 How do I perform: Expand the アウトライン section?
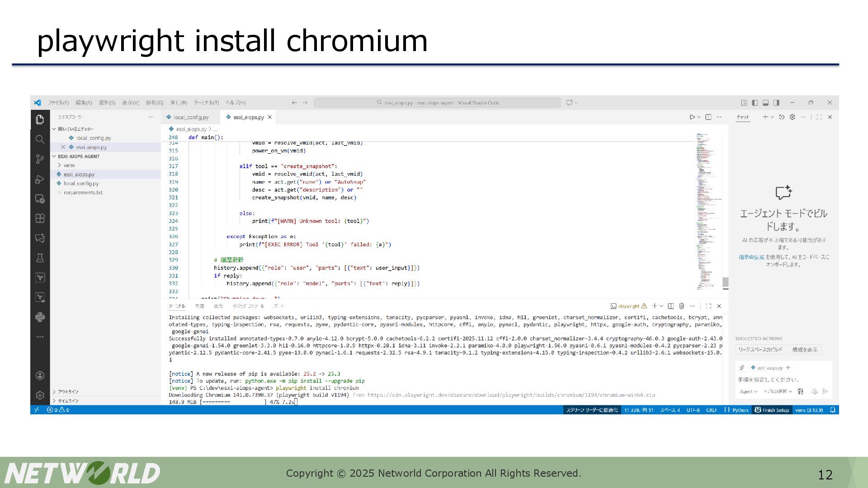point(68,392)
